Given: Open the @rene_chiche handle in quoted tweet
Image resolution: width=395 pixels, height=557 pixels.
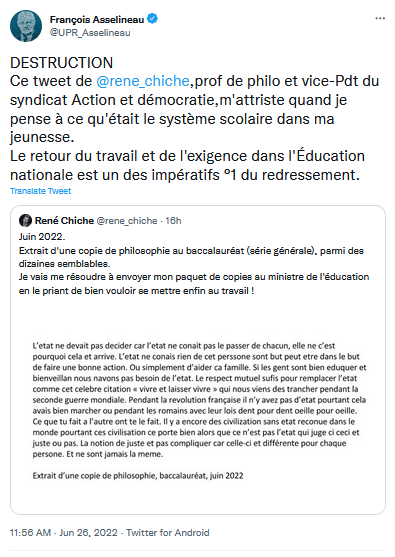Looking at the screenshot, I should [127, 221].
